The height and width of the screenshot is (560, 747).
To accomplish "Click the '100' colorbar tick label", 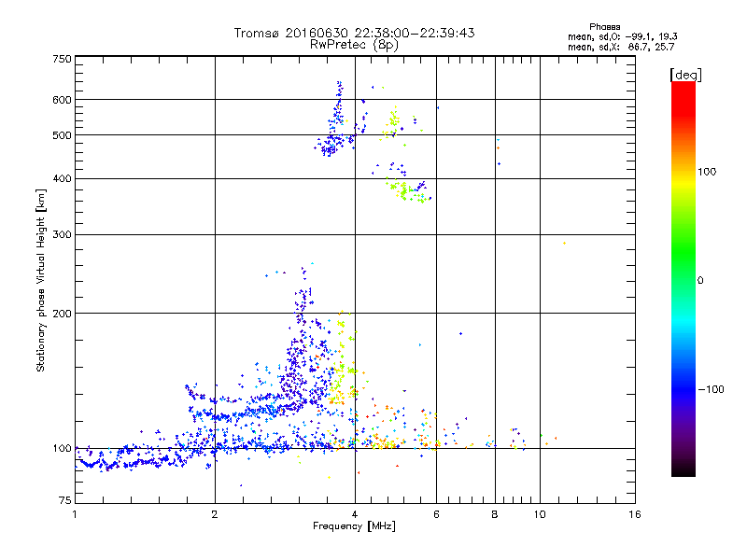I will pyautogui.click(x=707, y=172).
